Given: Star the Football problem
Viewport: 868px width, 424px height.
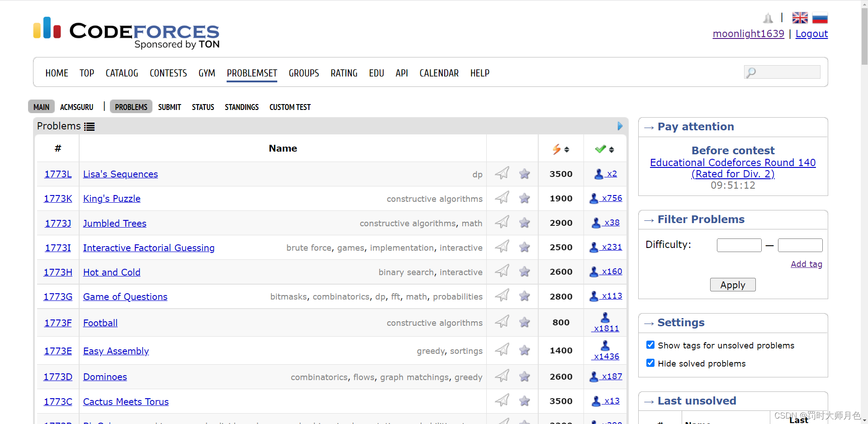Looking at the screenshot, I should pos(525,322).
